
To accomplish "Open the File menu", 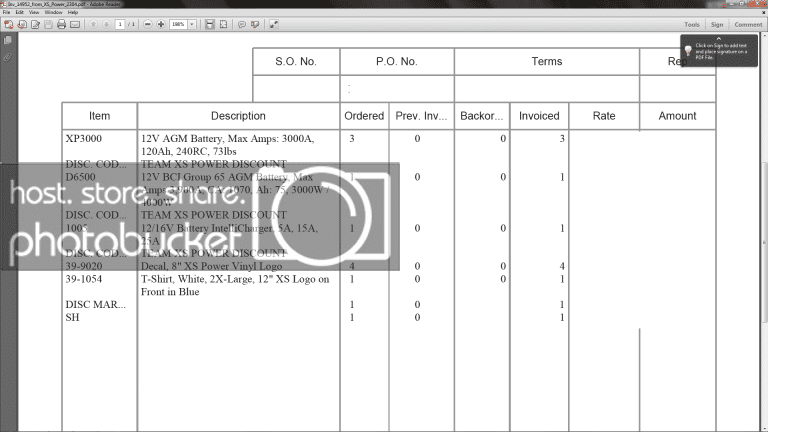I will click(x=6, y=12).
